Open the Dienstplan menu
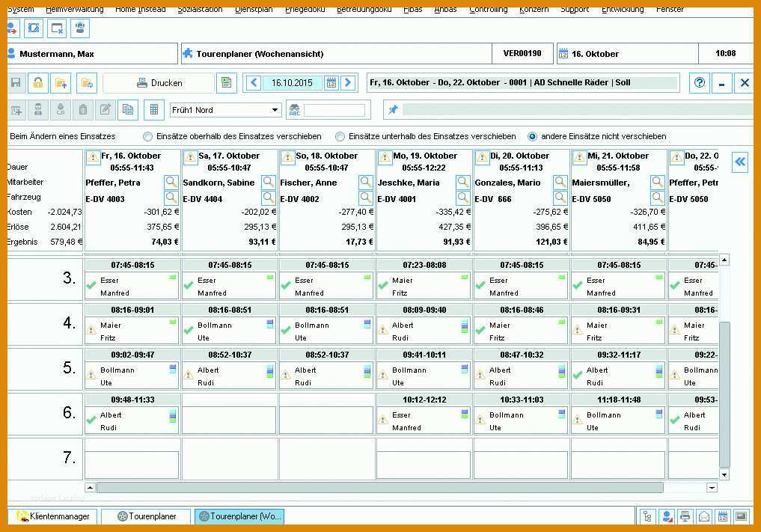The image size is (761, 532). (254, 9)
